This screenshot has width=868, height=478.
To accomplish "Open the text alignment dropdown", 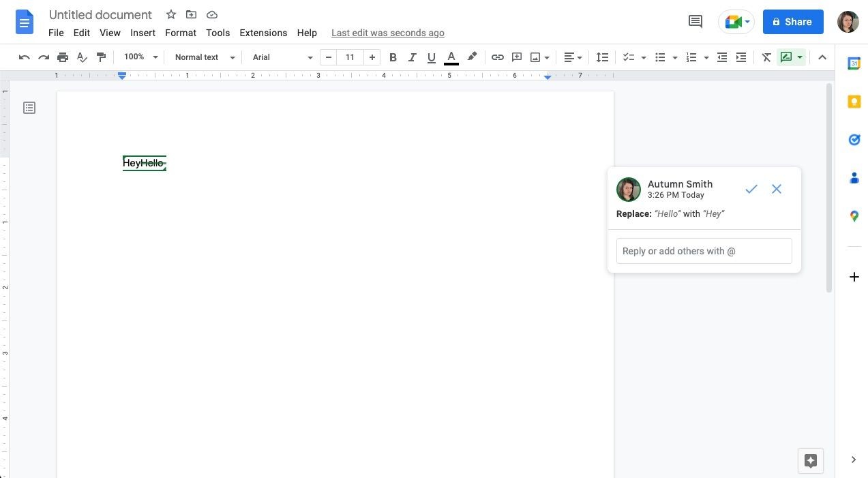I will (x=573, y=57).
